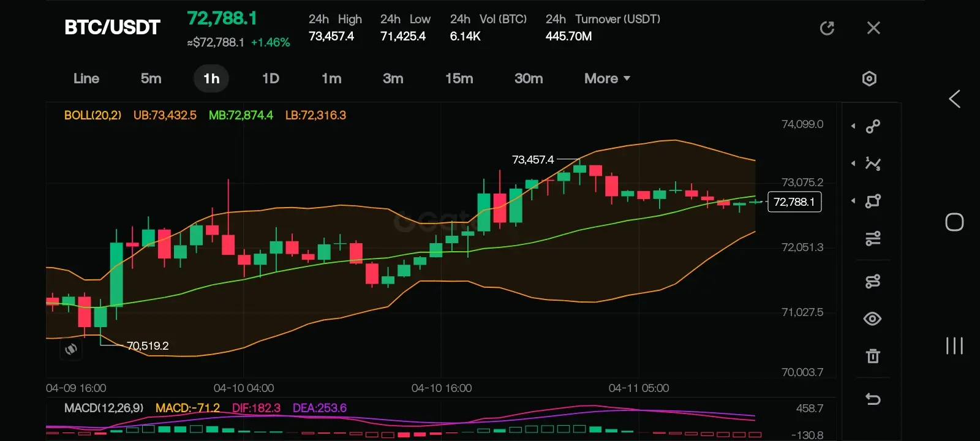Undo last drawing with return arrow

873,399
